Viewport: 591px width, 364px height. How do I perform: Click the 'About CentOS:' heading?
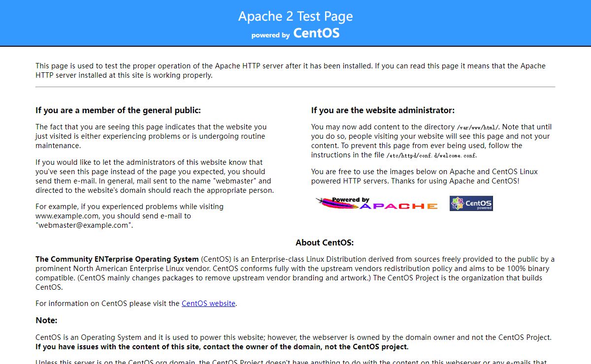(x=325, y=243)
